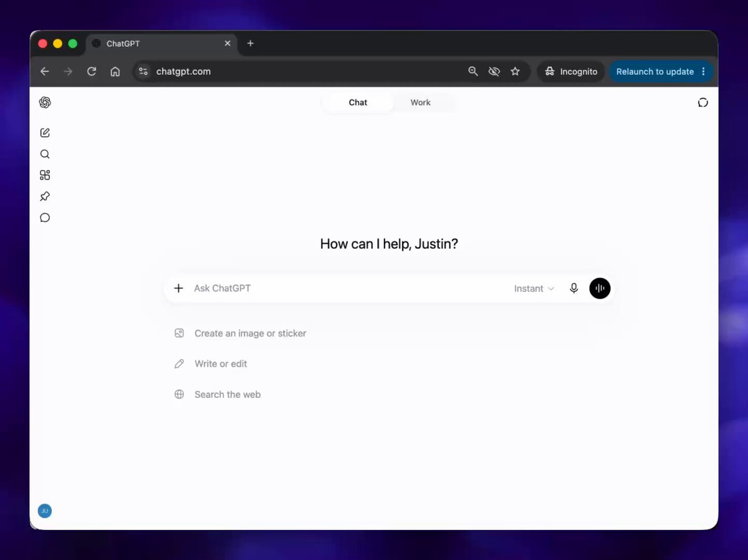Choose the Search the web suggestion
The width and height of the screenshot is (748, 560).
[218, 395]
